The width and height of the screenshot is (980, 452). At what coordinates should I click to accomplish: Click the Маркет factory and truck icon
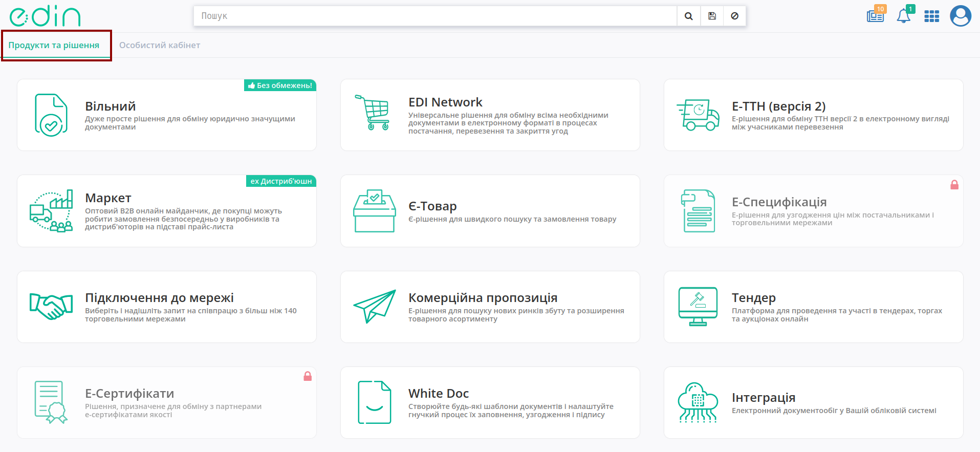[51, 210]
